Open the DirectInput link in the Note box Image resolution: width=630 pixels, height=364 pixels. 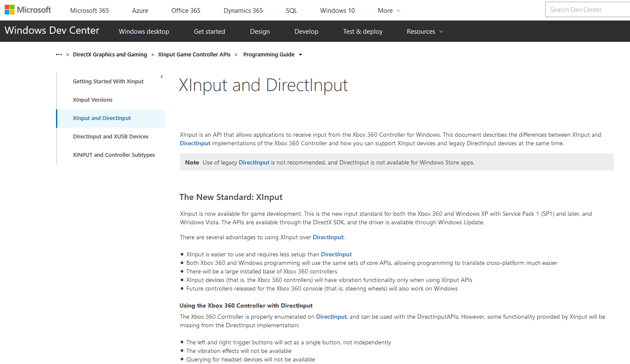pyautogui.click(x=254, y=163)
